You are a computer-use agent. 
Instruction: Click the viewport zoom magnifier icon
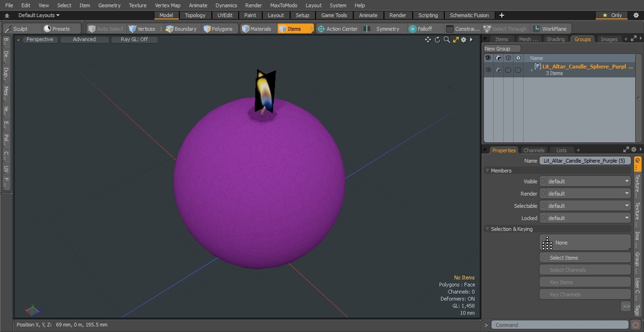pyautogui.click(x=446, y=40)
